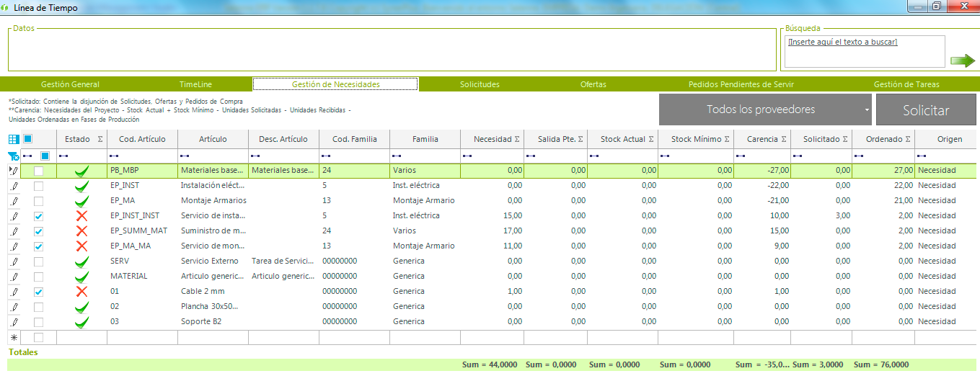Click the pencil icon of row EP_MA

point(14,201)
